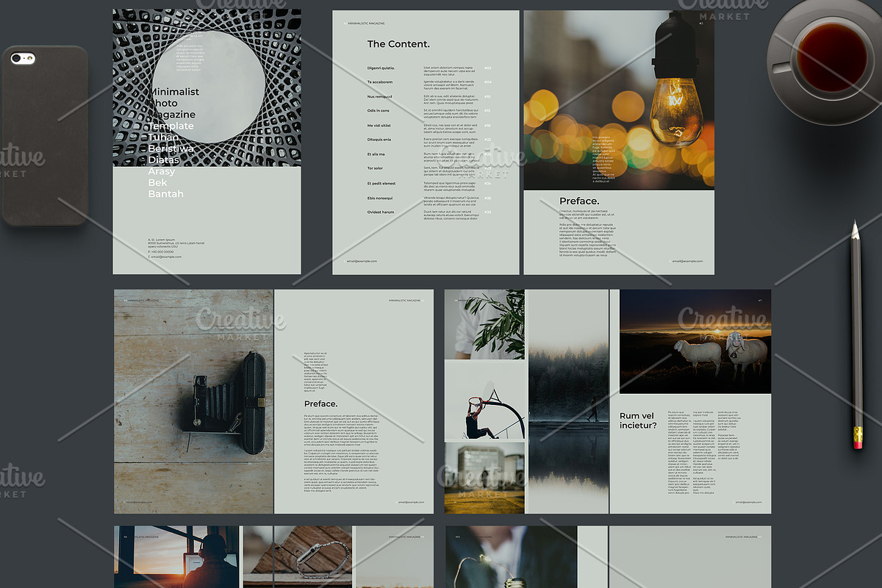Click the word "Arasy" on the cover
The image size is (882, 588).
[162, 171]
